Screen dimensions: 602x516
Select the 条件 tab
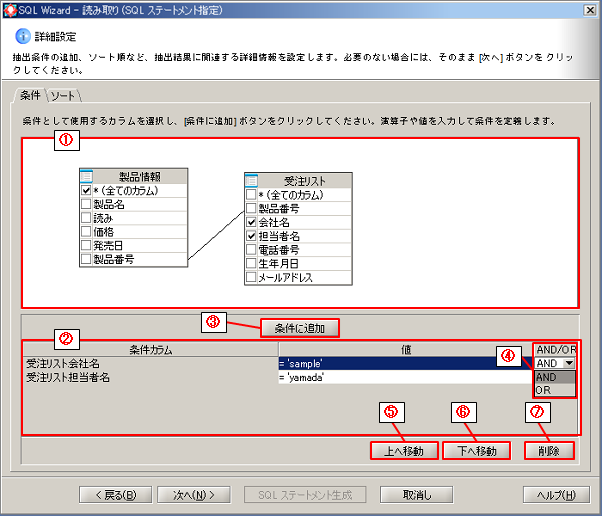pos(30,94)
